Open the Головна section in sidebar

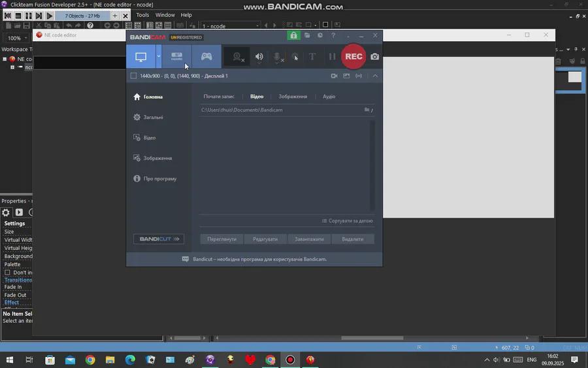coord(148,97)
